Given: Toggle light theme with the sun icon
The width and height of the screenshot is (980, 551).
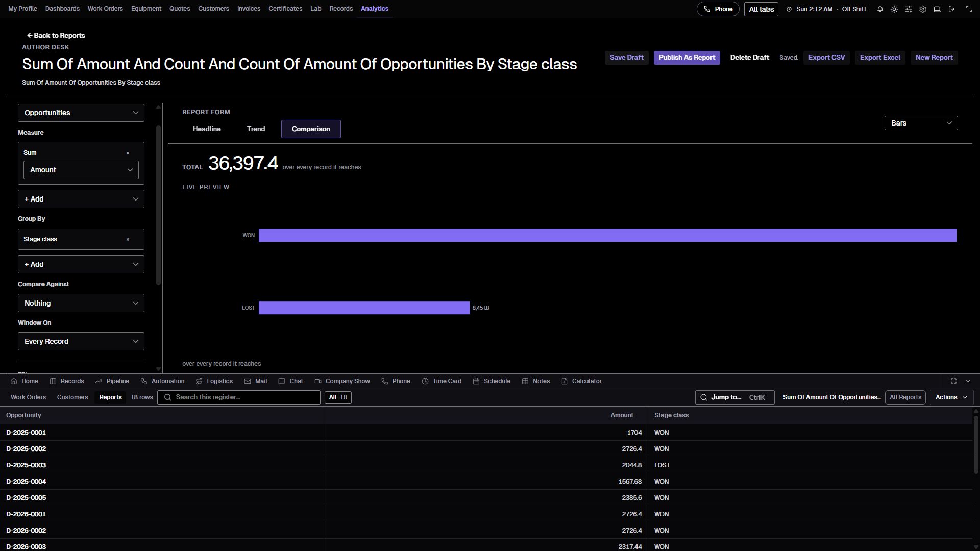Looking at the screenshot, I should [894, 9].
